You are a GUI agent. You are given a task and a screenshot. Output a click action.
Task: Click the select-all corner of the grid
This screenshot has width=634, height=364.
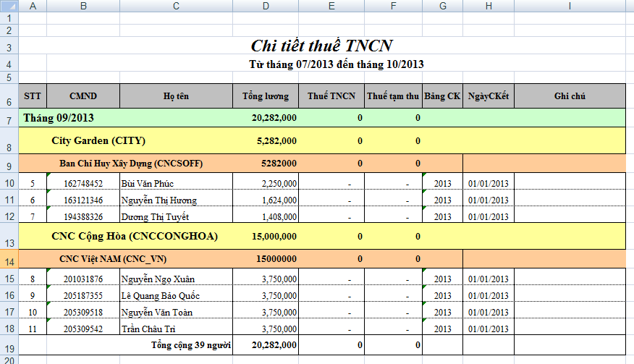(x=10, y=6)
